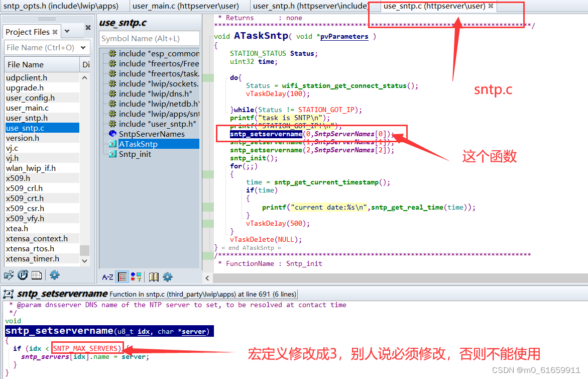Image resolution: width=588 pixels, height=379 pixels.
Task: Click the synchronize files list icon
Action: tap(36, 275)
